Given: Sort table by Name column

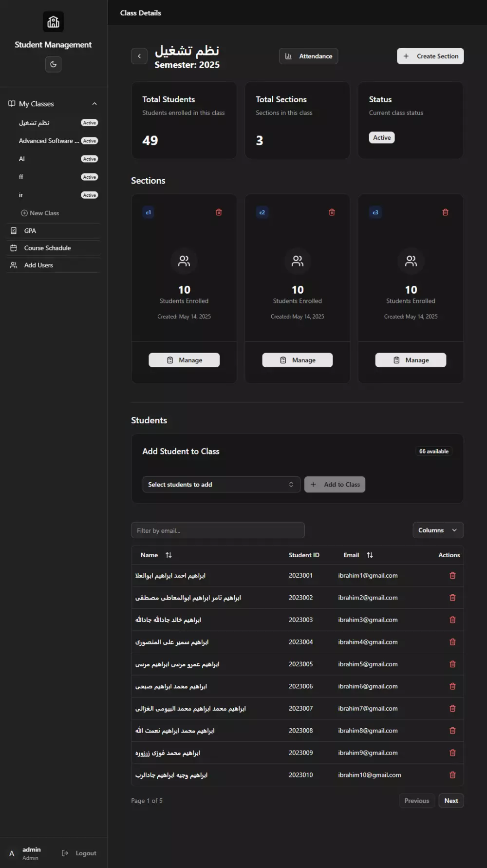Looking at the screenshot, I should 156,555.
